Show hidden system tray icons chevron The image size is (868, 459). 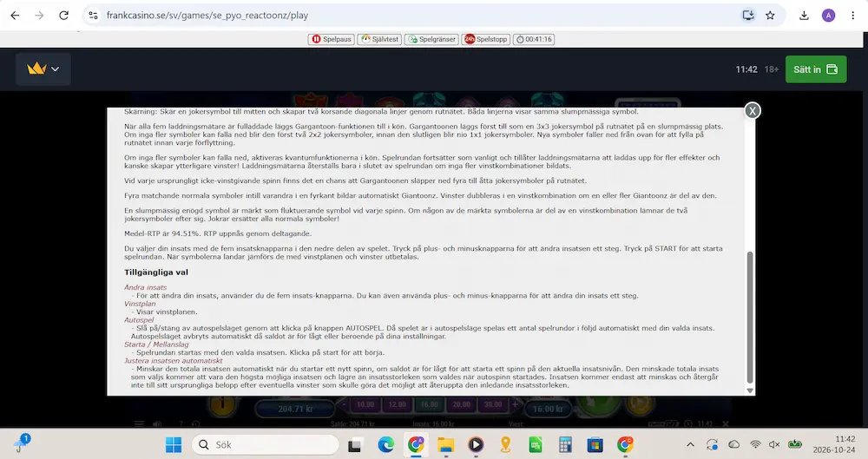click(690, 444)
